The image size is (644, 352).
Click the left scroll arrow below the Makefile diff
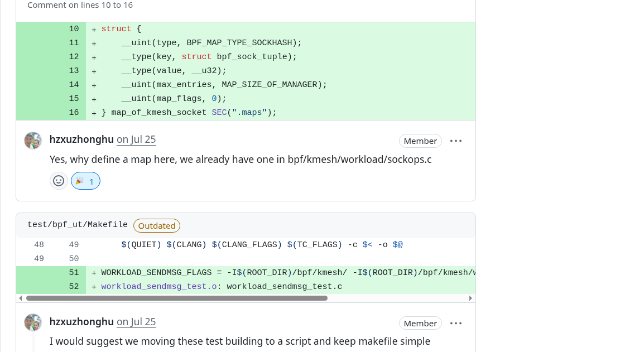[x=21, y=298]
